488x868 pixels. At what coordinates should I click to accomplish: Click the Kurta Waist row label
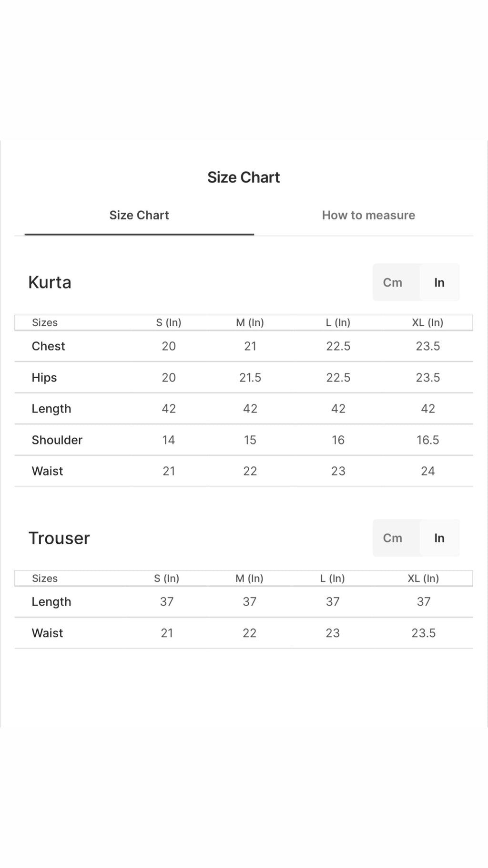pos(47,471)
